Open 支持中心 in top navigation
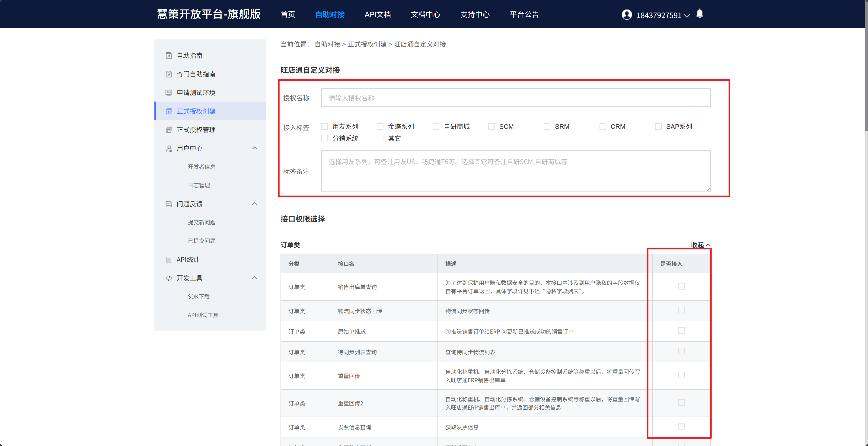This screenshot has height=446, width=868. [x=475, y=14]
